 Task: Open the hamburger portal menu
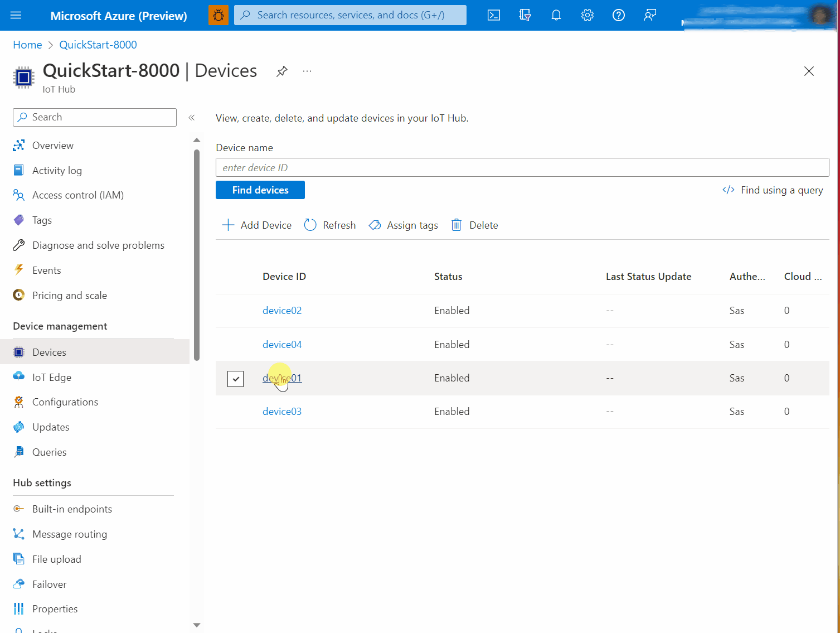coord(16,15)
